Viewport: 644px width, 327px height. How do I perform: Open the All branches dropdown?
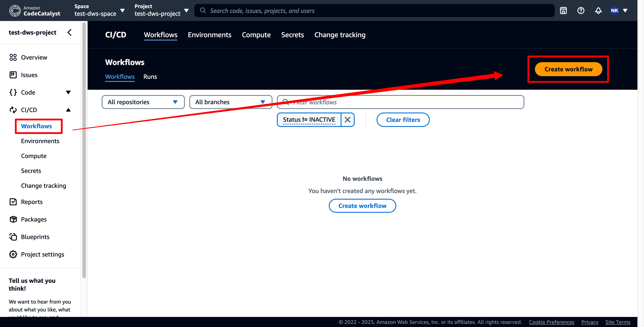(230, 102)
